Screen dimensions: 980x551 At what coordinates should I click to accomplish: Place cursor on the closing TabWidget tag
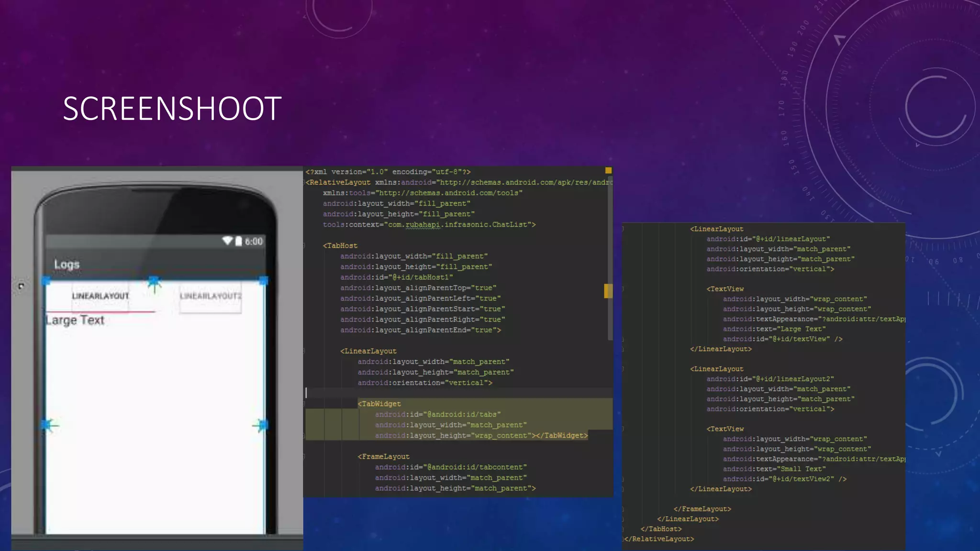coord(562,436)
